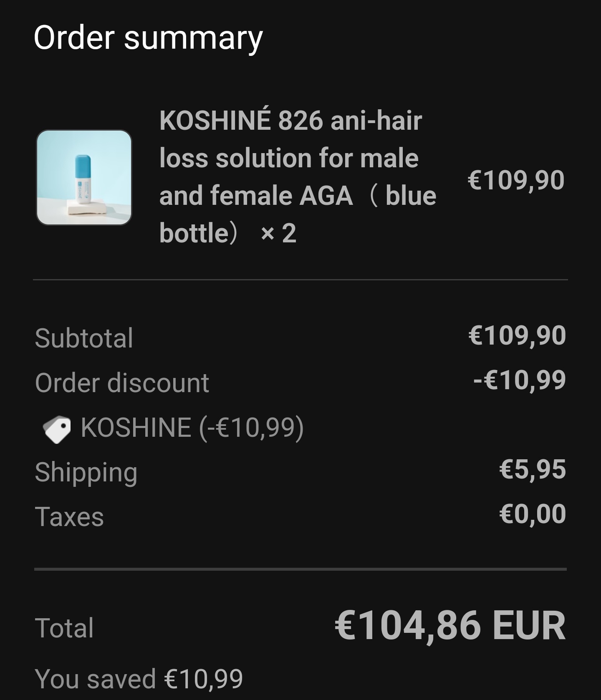Click the product quantity "× 2"
This screenshot has width=601, height=700.
278,233
